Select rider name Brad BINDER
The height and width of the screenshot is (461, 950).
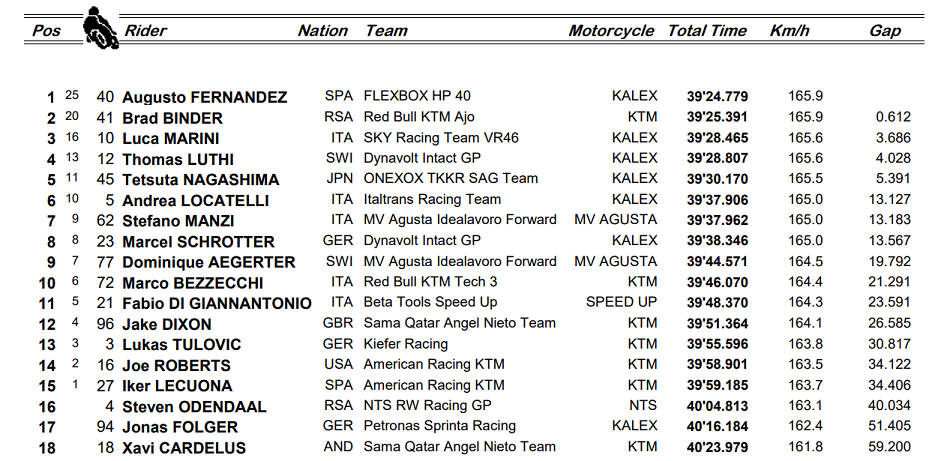pyautogui.click(x=173, y=118)
